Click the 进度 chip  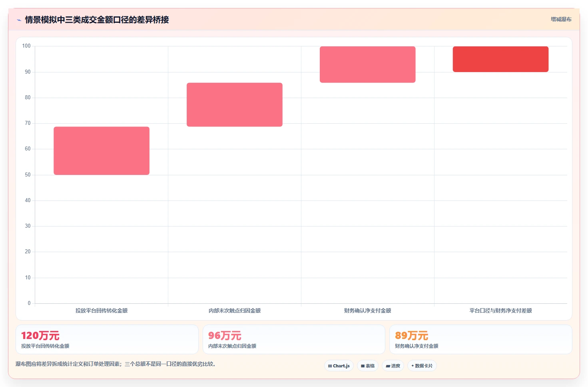(393, 366)
